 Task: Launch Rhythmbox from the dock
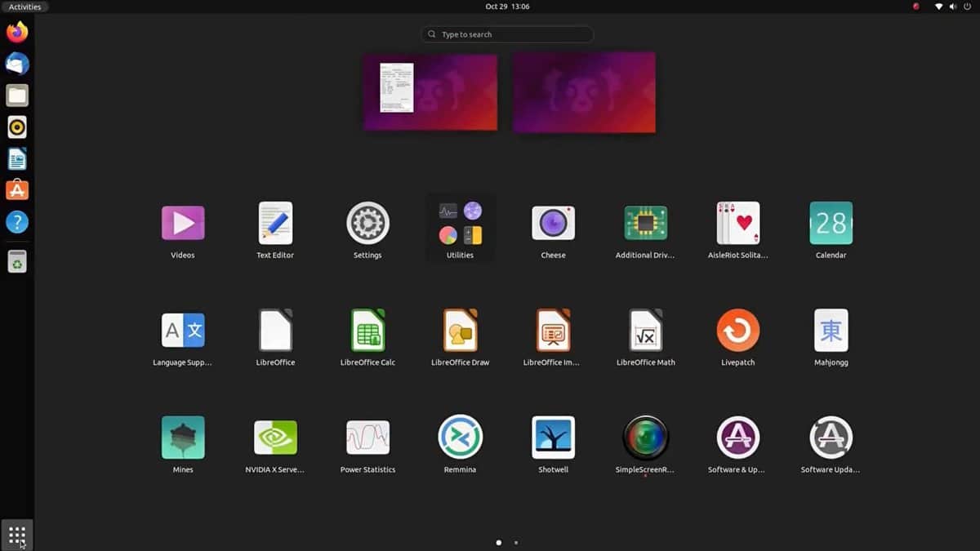(17, 127)
